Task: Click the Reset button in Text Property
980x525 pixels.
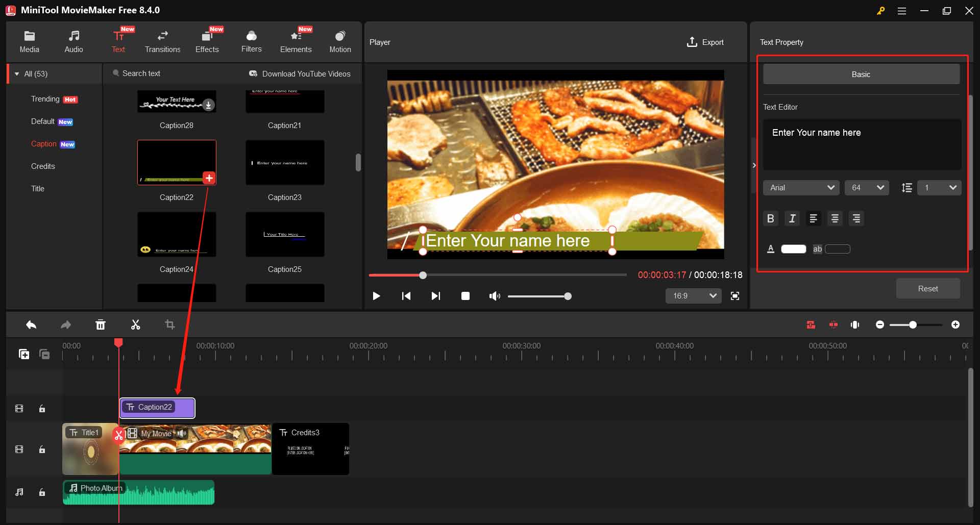Action: [927, 288]
